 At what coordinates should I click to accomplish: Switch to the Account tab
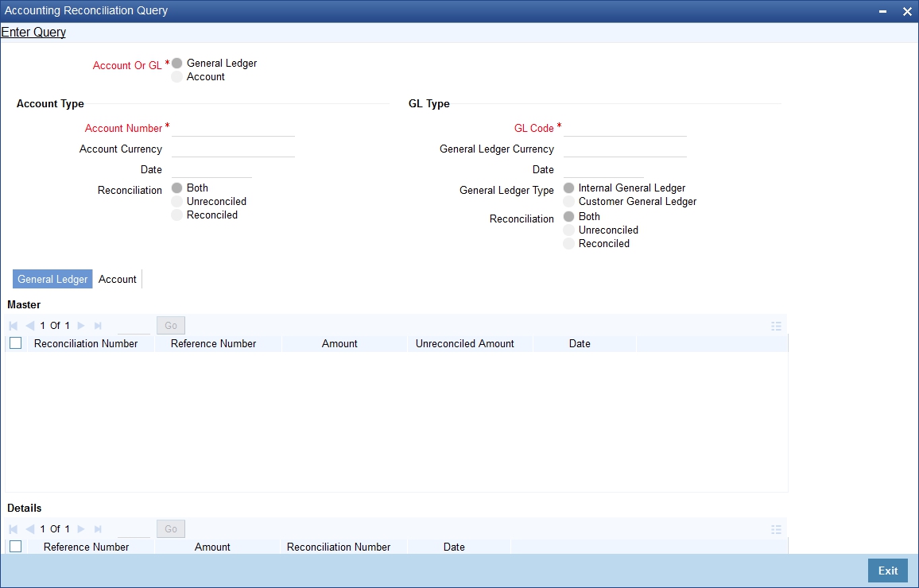[117, 279]
